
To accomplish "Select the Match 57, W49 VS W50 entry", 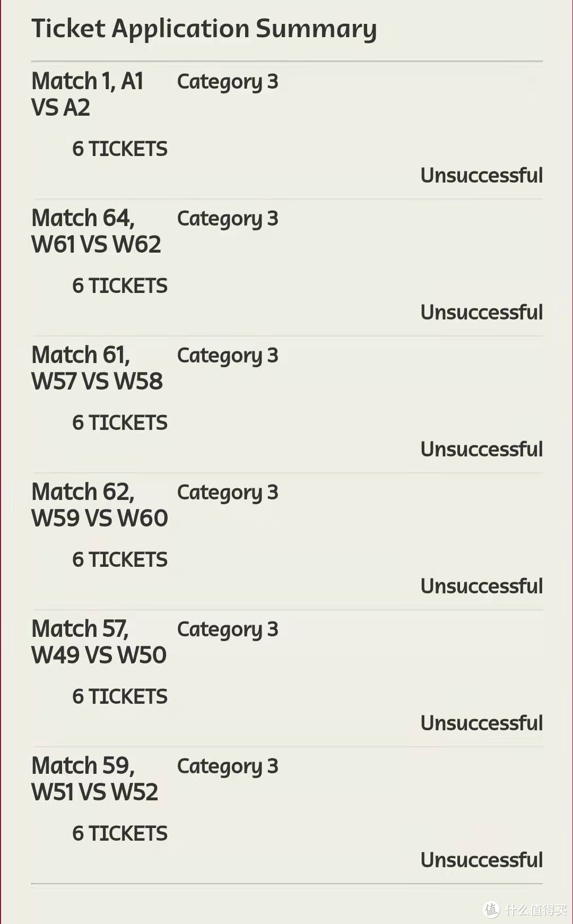I will click(x=99, y=642).
